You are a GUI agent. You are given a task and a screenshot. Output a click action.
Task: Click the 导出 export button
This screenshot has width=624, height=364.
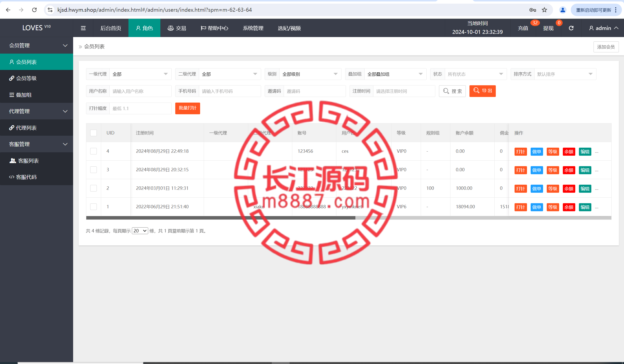[482, 91]
